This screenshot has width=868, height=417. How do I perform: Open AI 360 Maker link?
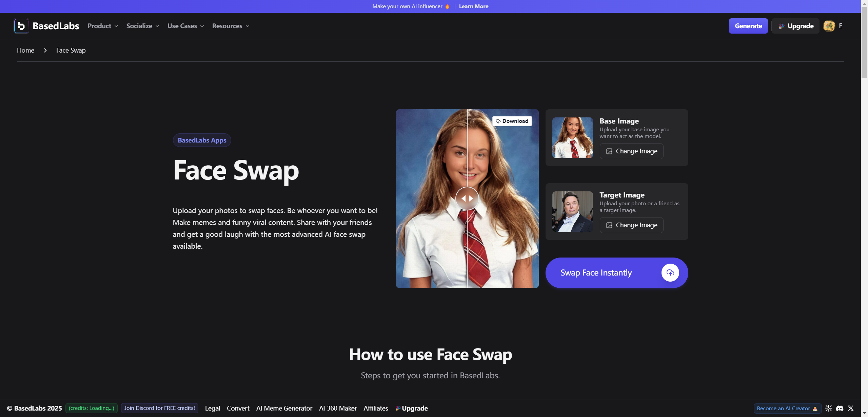[338, 408]
